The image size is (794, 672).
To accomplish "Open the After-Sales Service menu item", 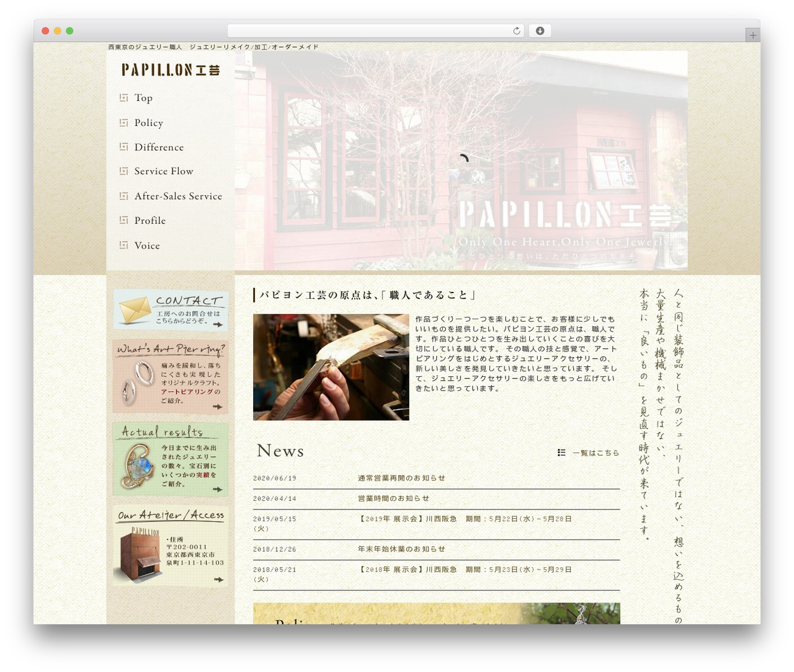I will pos(178,196).
